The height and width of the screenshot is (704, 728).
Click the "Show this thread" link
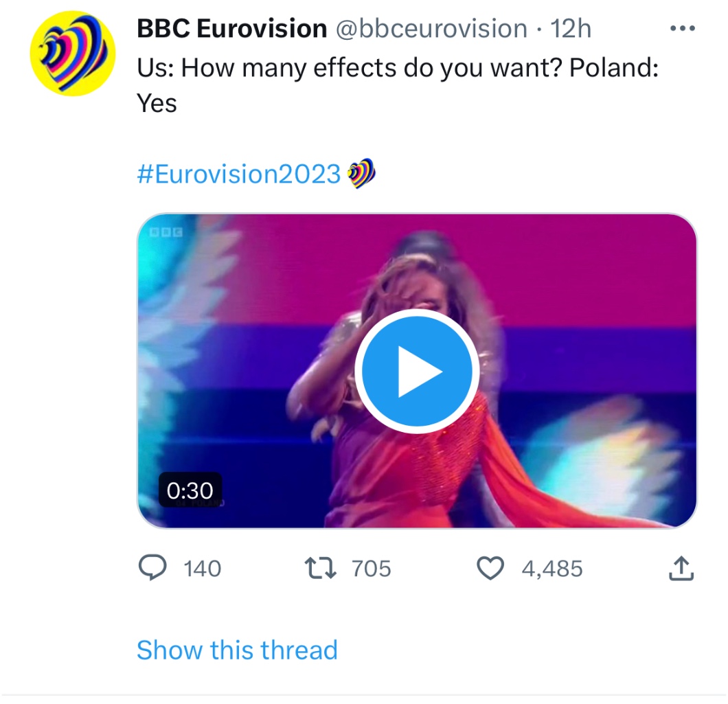pos(237,650)
